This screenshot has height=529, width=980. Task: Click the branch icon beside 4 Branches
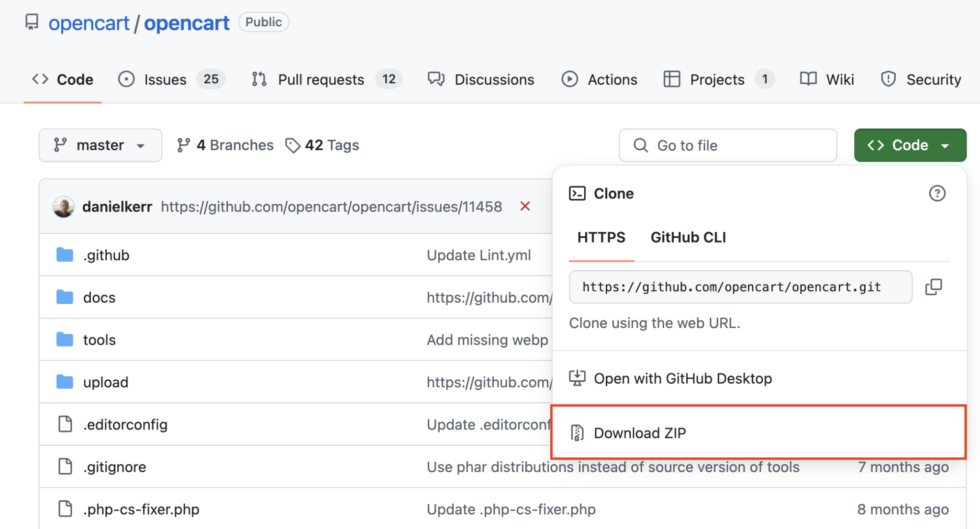(x=184, y=145)
